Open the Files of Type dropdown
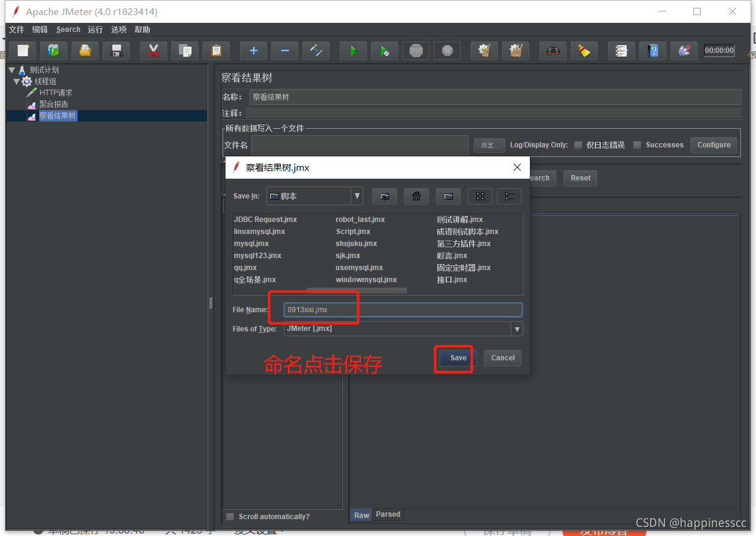The image size is (756, 536). (517, 329)
